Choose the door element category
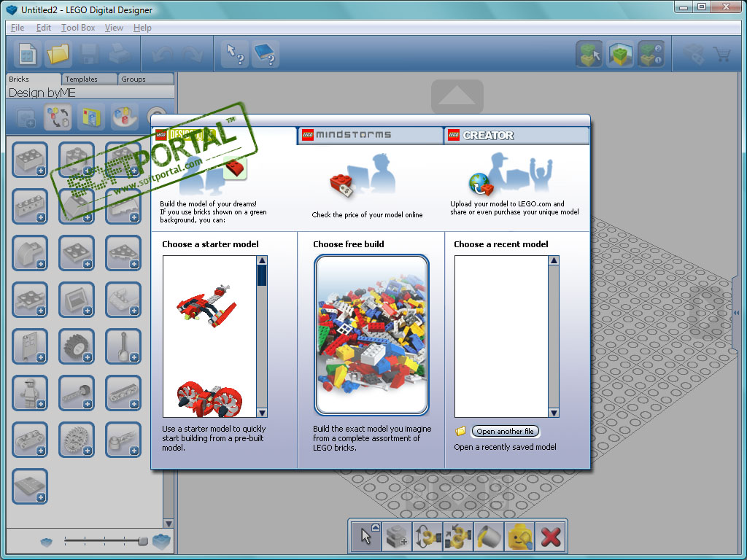Screen dimensions: 747x560 [29, 346]
